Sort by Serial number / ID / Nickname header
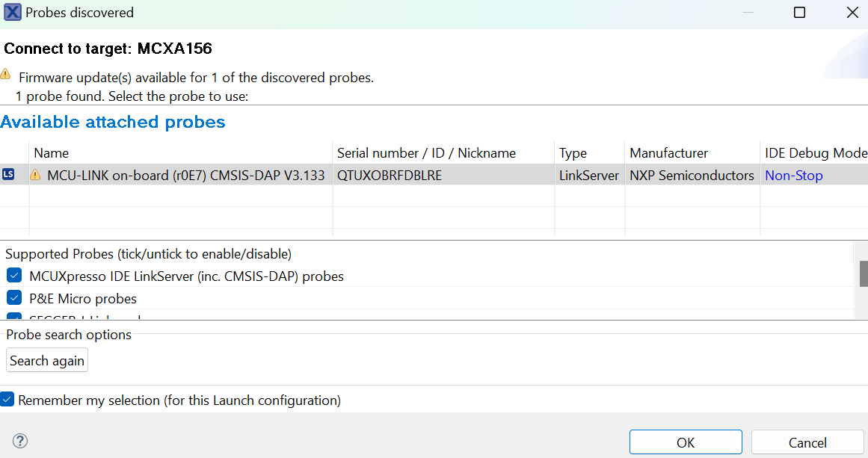The image size is (868, 458). coord(426,153)
